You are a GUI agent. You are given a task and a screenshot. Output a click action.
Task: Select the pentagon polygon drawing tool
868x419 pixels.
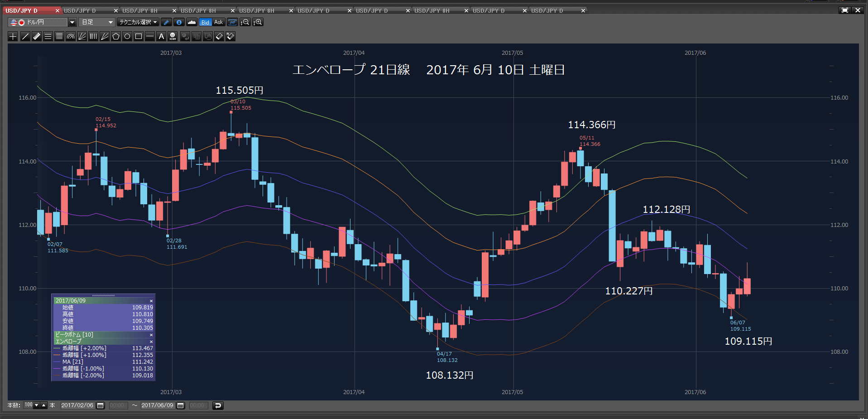116,36
